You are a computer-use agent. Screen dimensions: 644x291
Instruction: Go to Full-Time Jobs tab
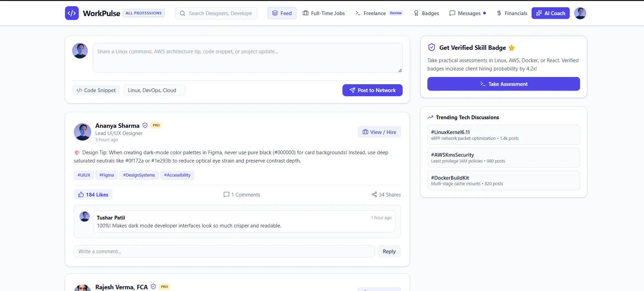(x=324, y=13)
